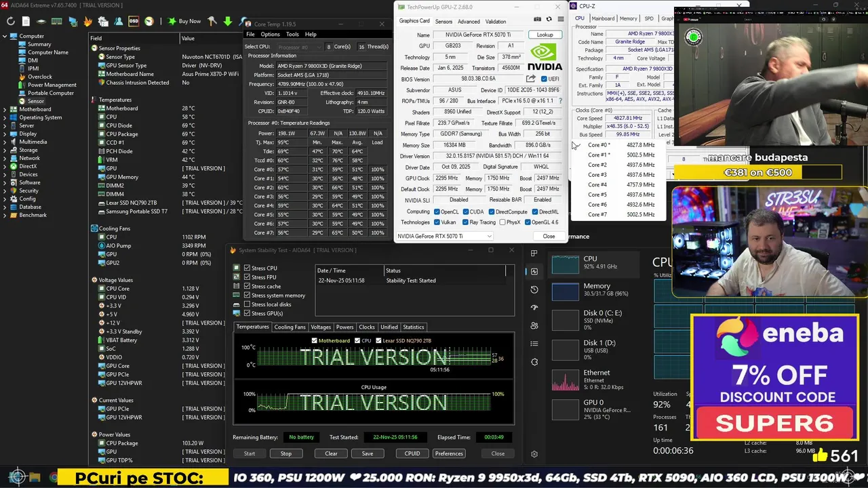Click the GPU-Z BIOS share/export icon
This screenshot has height=488, width=868.
click(x=531, y=79)
